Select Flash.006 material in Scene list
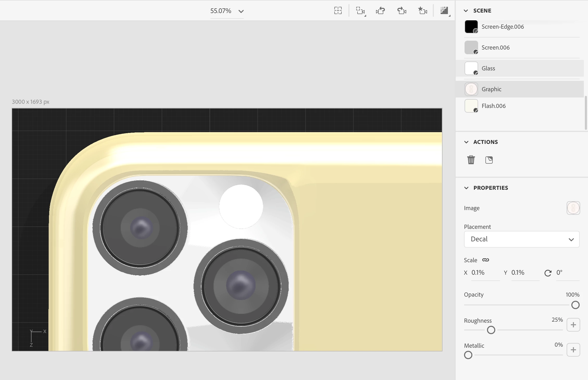This screenshot has height=380, width=588. (493, 106)
